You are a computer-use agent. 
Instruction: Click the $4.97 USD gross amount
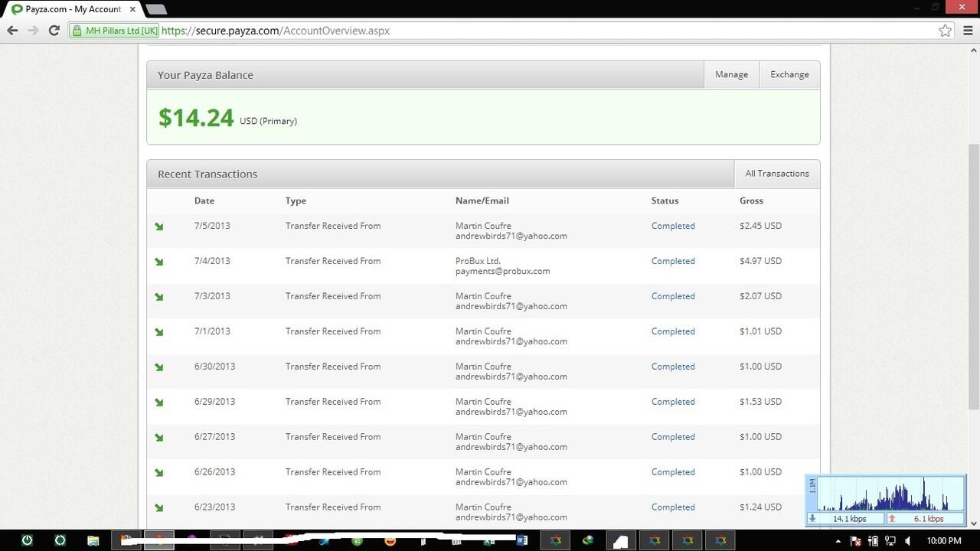760,261
